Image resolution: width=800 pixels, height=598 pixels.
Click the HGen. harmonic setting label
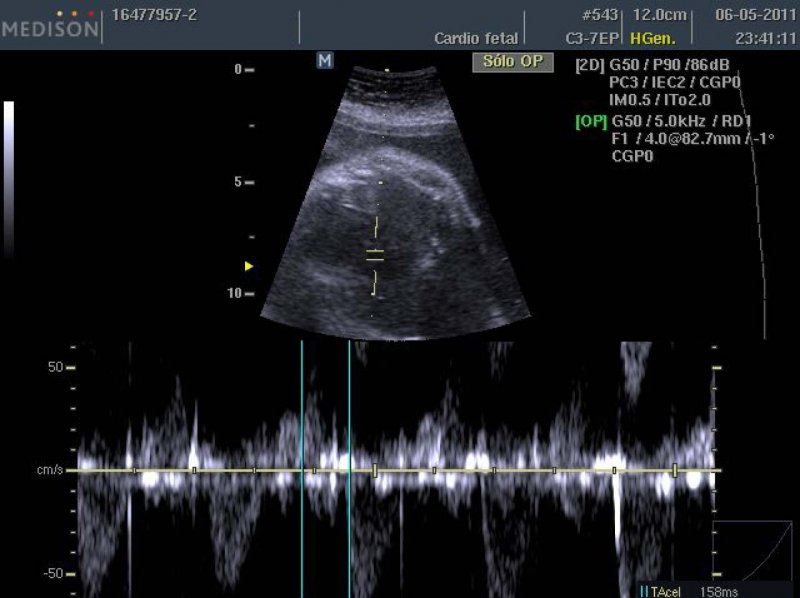[x=650, y=39]
